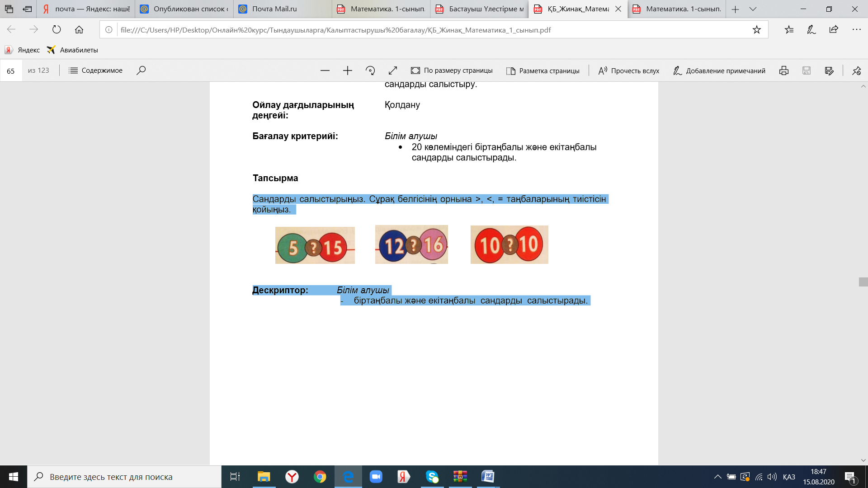Switch to Опубликован список tab
This screenshot has height=488, width=868.
[184, 9]
